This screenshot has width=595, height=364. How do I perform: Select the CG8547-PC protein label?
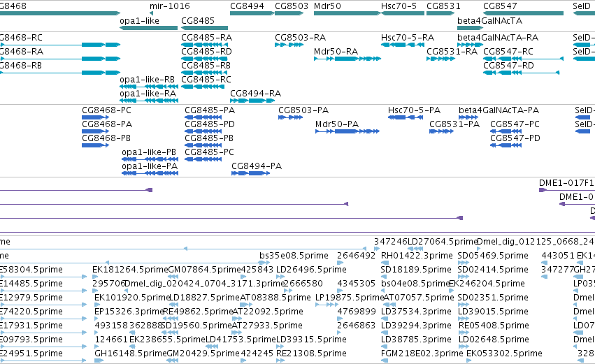515,124
